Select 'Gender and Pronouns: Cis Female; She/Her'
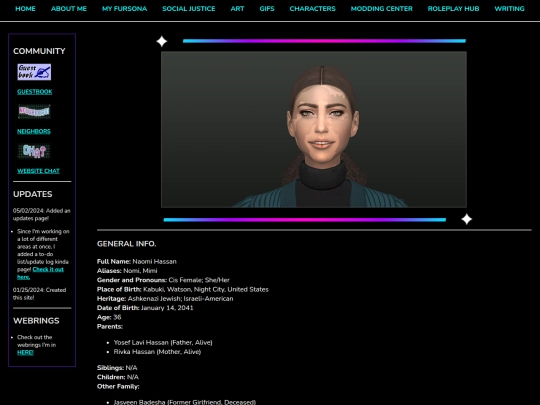Viewport: 540px width, 405px height. (163, 280)
